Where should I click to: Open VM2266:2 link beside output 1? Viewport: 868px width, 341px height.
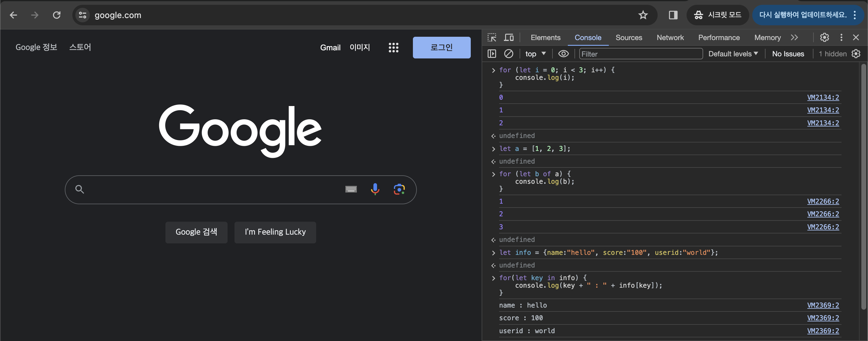(x=822, y=202)
